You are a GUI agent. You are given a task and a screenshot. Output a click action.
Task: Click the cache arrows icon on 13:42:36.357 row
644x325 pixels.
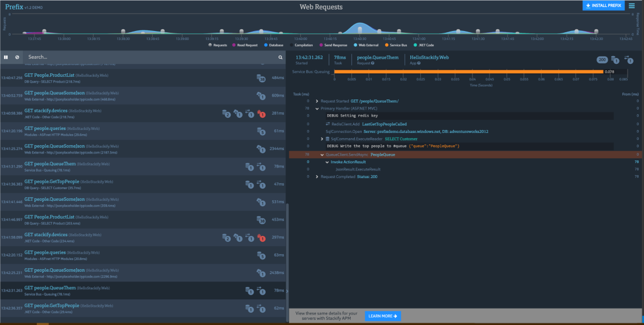(261, 308)
